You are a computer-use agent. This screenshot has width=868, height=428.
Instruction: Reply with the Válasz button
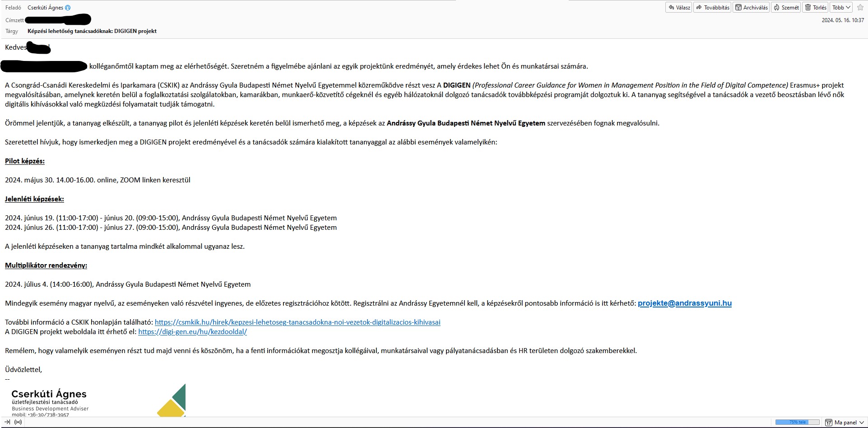pyautogui.click(x=678, y=7)
